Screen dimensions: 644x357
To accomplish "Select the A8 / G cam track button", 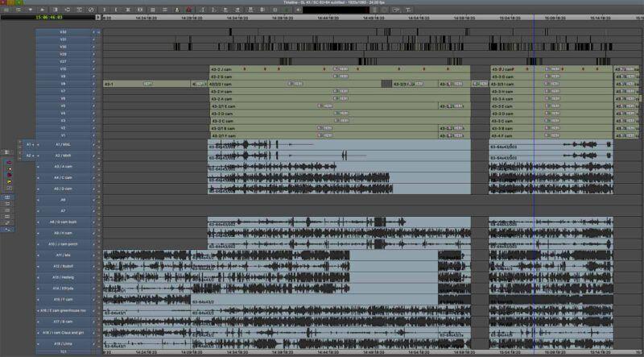I will [x=64, y=222].
